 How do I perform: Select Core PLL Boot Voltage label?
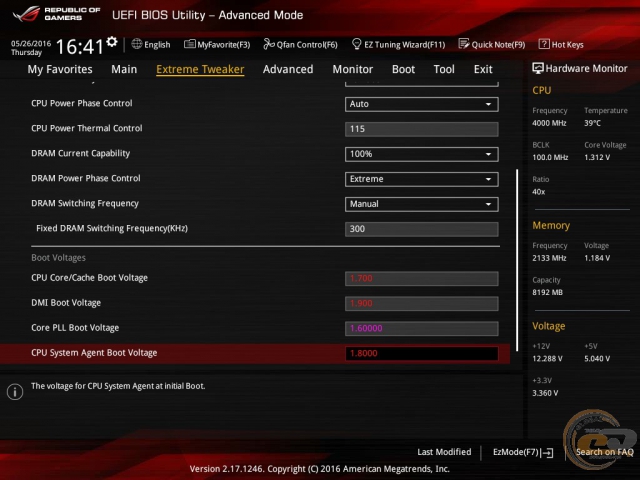[75, 328]
